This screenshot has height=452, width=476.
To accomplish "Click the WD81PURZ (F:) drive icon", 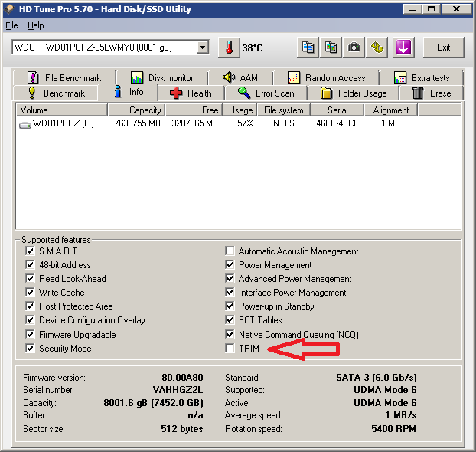I will (x=25, y=125).
